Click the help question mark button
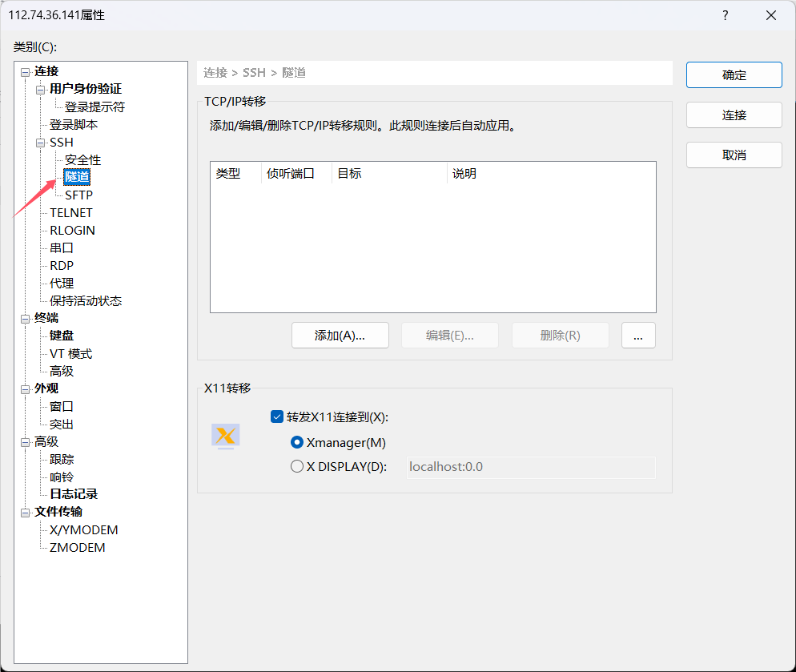Image resolution: width=796 pixels, height=672 pixels. coord(725,15)
